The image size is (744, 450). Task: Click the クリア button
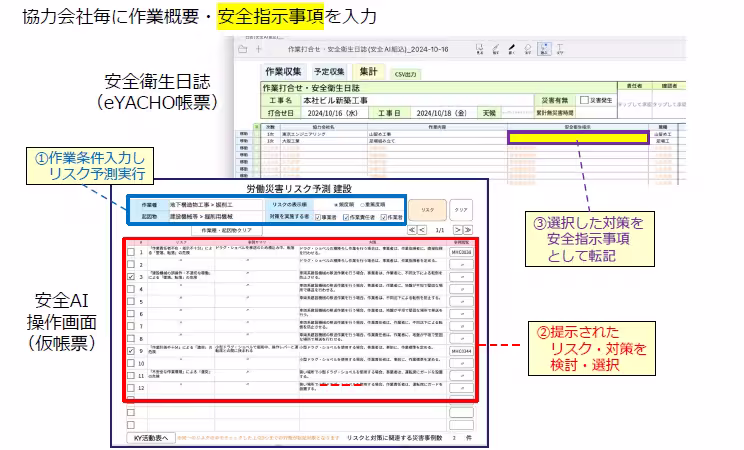click(x=461, y=210)
